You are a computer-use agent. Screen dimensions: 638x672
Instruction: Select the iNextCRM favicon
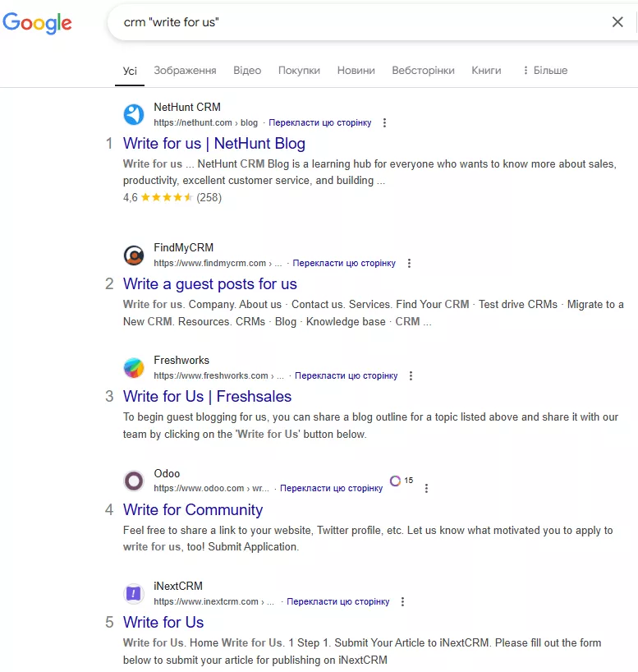(x=134, y=593)
